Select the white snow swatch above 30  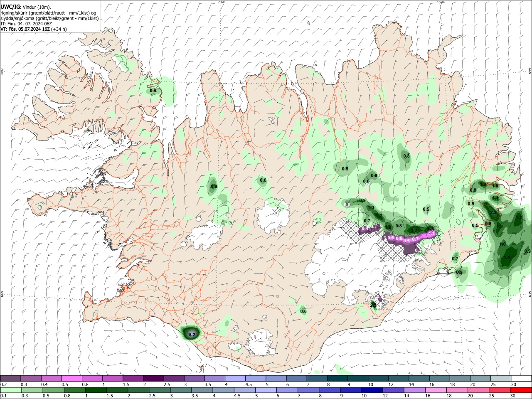pos(521,378)
